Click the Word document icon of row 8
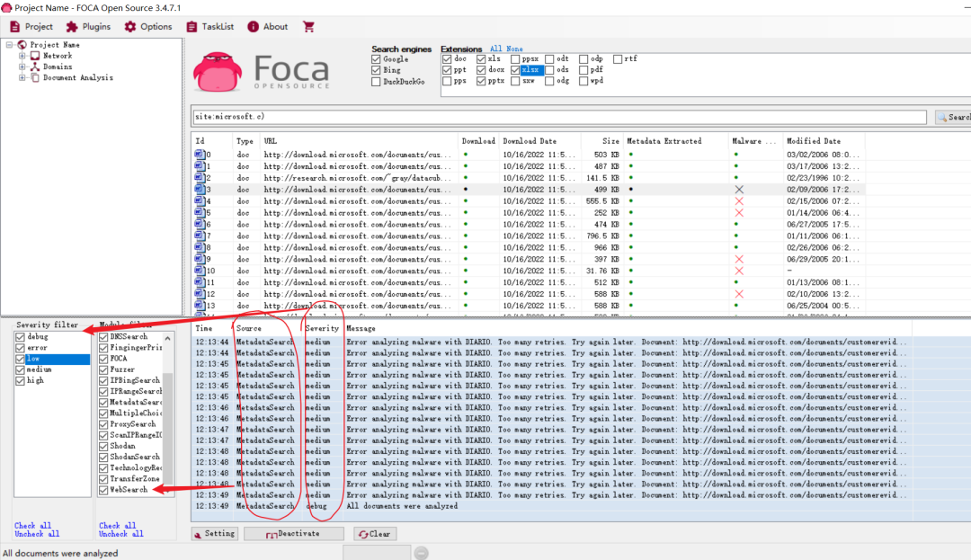971x560 pixels. (200, 247)
